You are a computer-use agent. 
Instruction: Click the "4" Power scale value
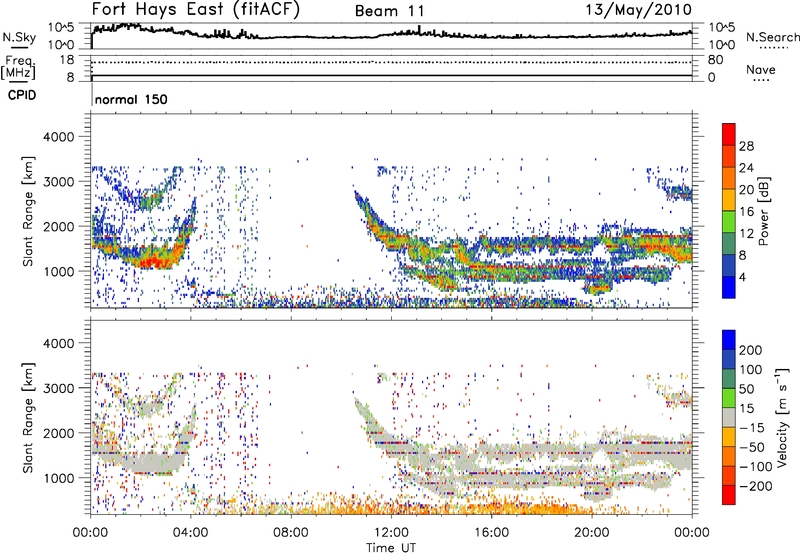(742, 278)
